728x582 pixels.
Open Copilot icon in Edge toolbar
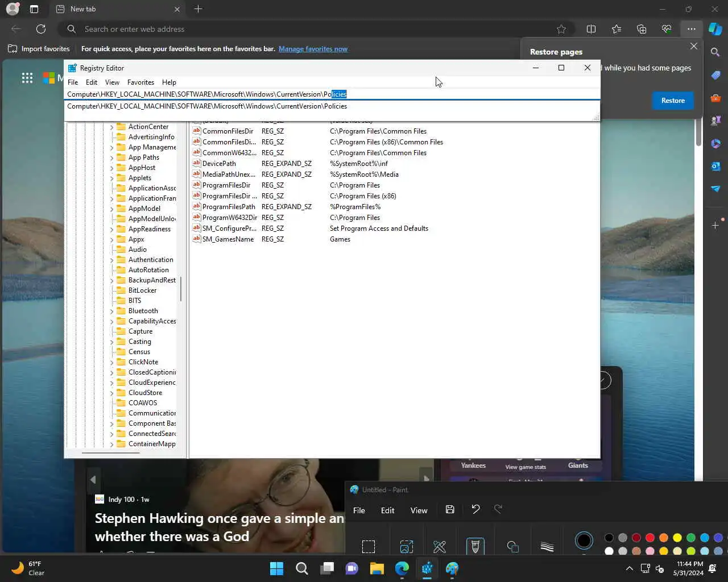pos(715,29)
